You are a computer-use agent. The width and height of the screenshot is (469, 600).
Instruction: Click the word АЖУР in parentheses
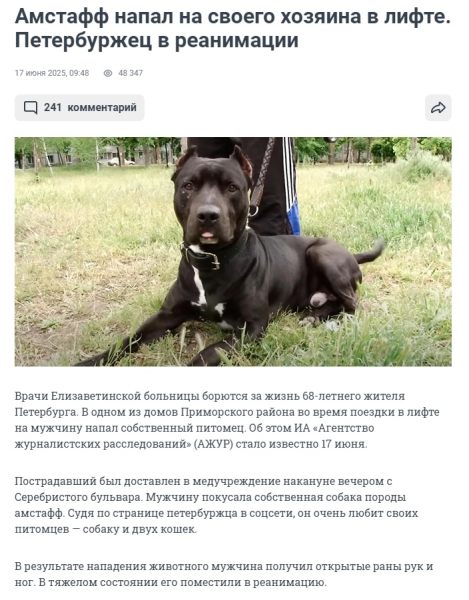pyautogui.click(x=213, y=444)
